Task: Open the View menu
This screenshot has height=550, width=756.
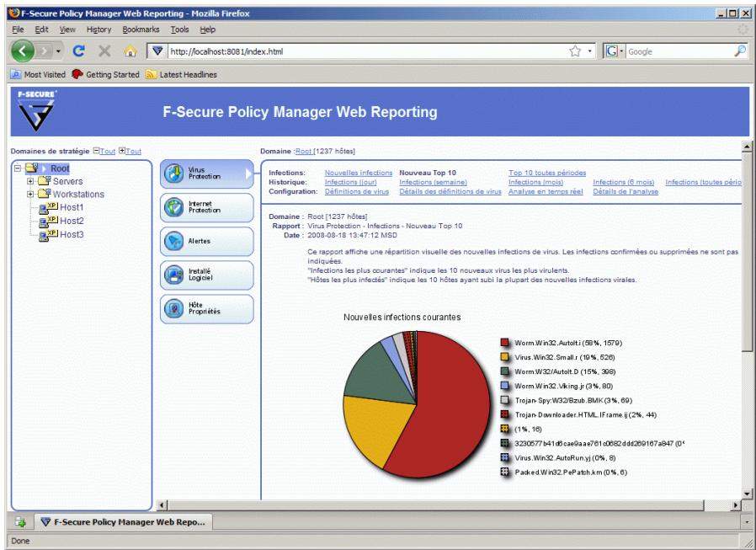Action: (x=67, y=29)
